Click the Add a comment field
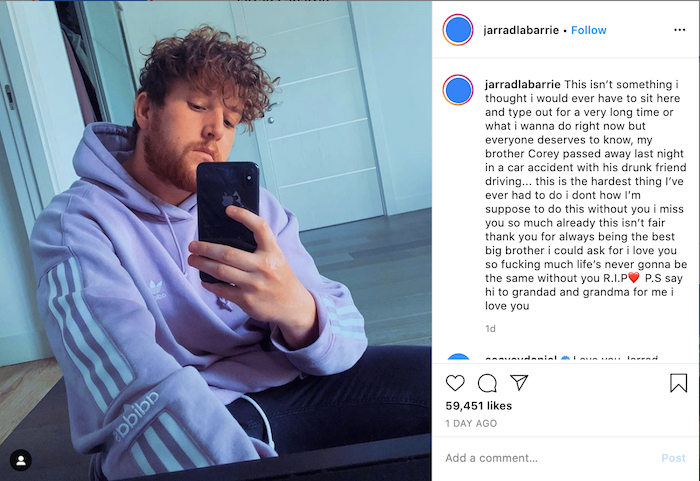Image resolution: width=700 pixels, height=481 pixels. [x=549, y=458]
